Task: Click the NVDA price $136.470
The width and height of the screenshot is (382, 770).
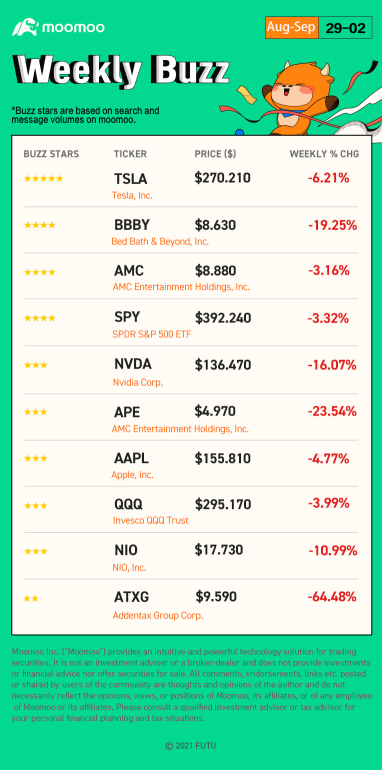Action: click(x=223, y=365)
